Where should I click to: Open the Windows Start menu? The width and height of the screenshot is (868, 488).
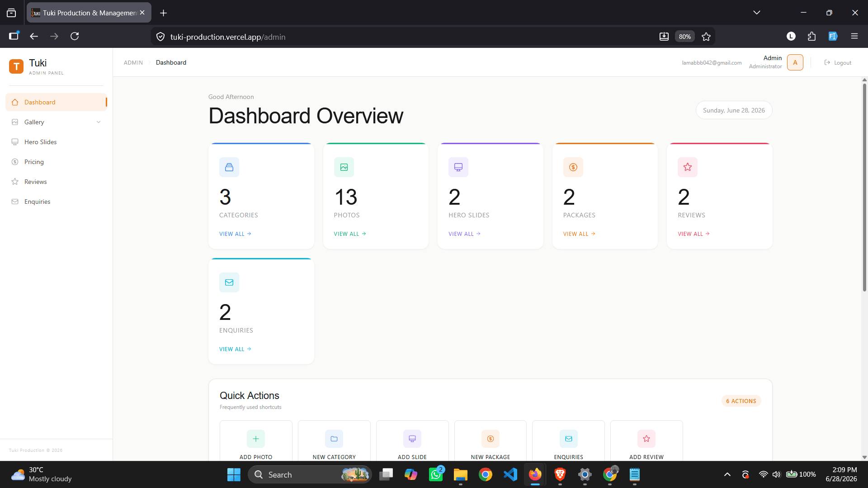point(234,474)
